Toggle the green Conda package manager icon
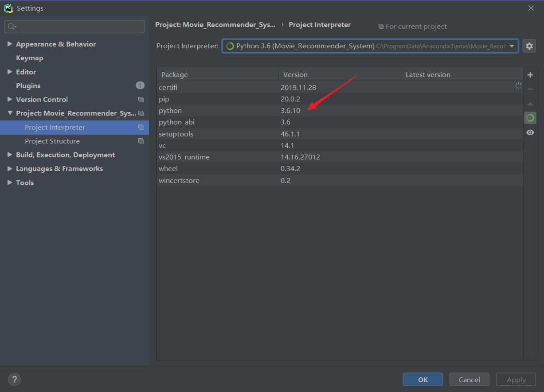Viewport: 544px width, 392px height. (530, 118)
